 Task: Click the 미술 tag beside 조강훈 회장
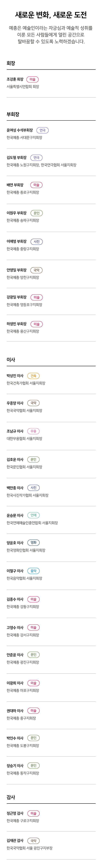(x=33, y=79)
